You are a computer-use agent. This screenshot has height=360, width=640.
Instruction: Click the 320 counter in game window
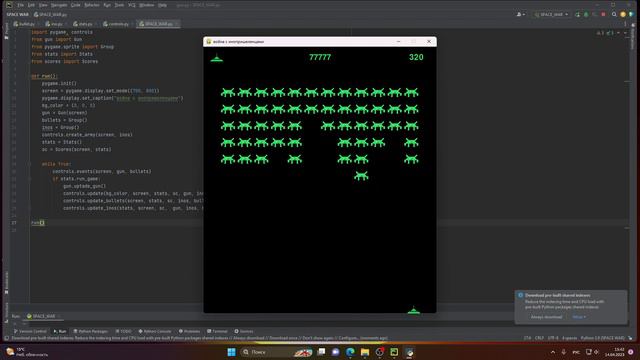416,57
